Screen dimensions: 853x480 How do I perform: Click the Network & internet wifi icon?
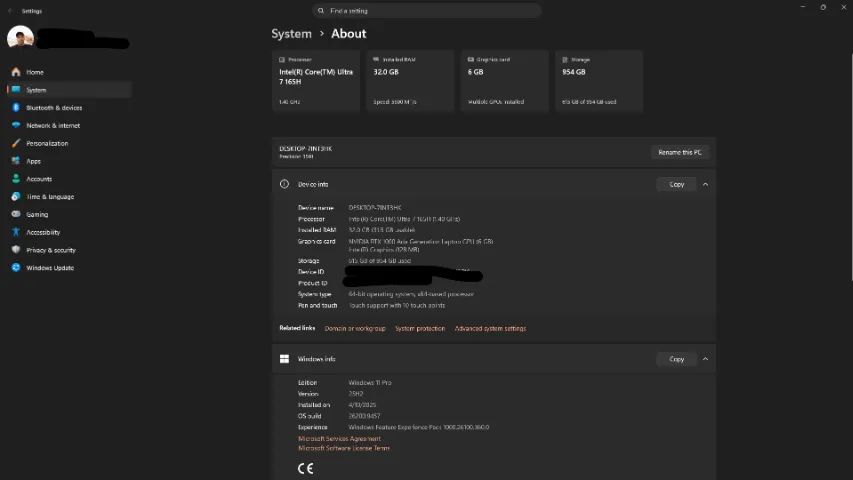[x=16, y=125]
